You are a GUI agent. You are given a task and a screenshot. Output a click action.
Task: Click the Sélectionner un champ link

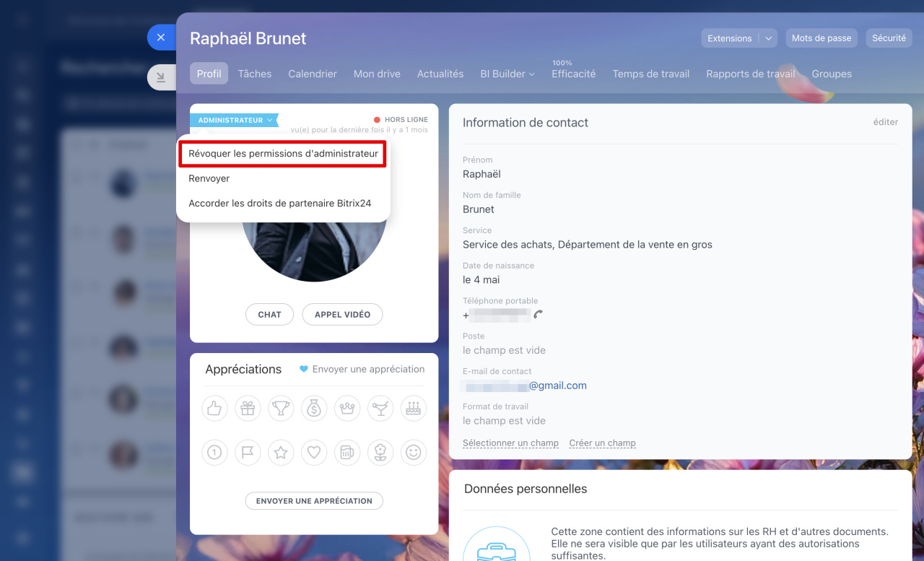(510, 443)
